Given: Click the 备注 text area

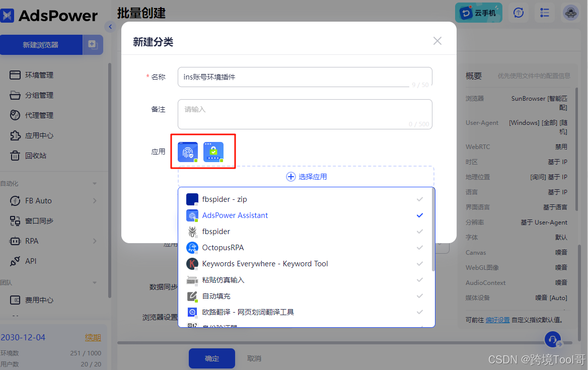Looking at the screenshot, I should click(x=305, y=114).
